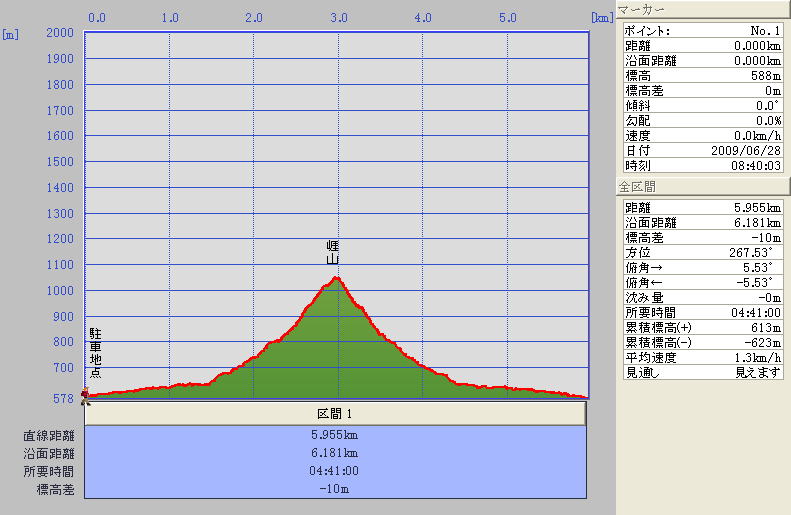Click the 5.0 km tick on distance axis
The height and width of the screenshot is (515, 791).
[x=508, y=18]
